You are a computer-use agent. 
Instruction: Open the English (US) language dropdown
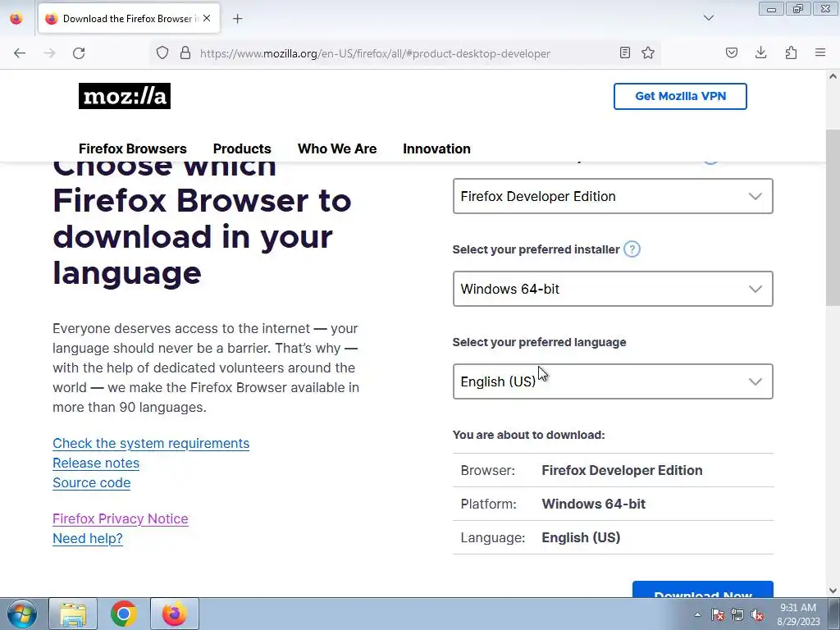point(613,381)
